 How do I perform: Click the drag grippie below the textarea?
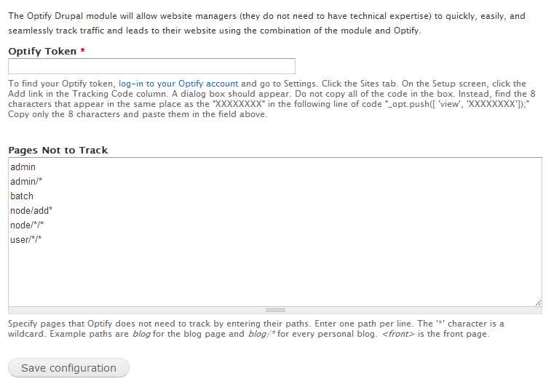pyautogui.click(x=275, y=310)
